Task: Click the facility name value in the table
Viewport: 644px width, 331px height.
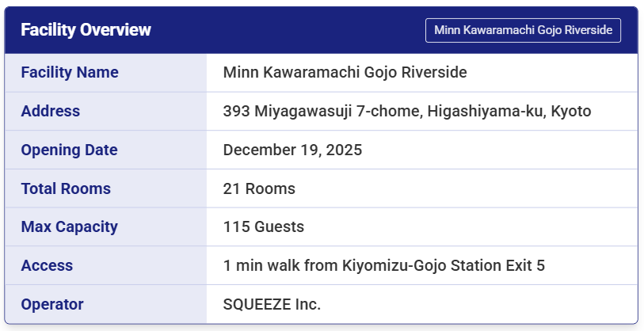Action: [x=345, y=73]
